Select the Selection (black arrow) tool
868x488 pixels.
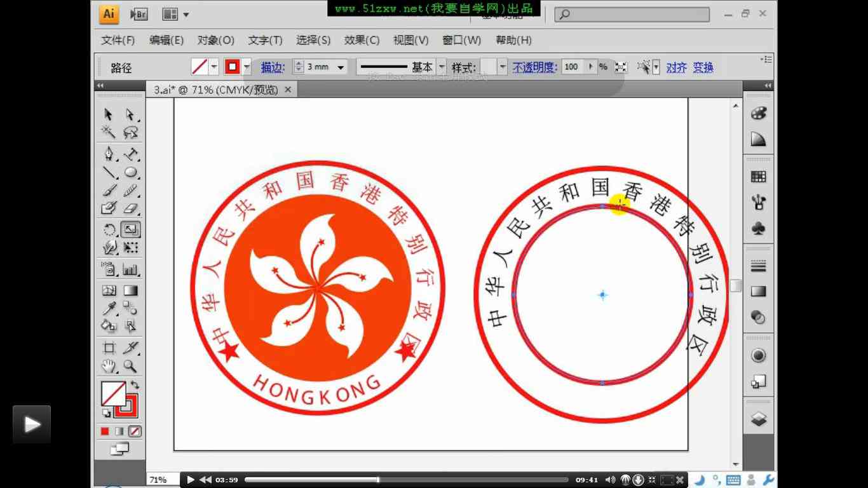pyautogui.click(x=109, y=114)
